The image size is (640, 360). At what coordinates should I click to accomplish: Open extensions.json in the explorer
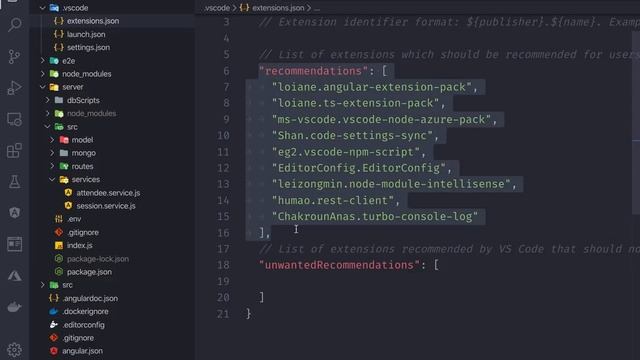tap(93, 21)
